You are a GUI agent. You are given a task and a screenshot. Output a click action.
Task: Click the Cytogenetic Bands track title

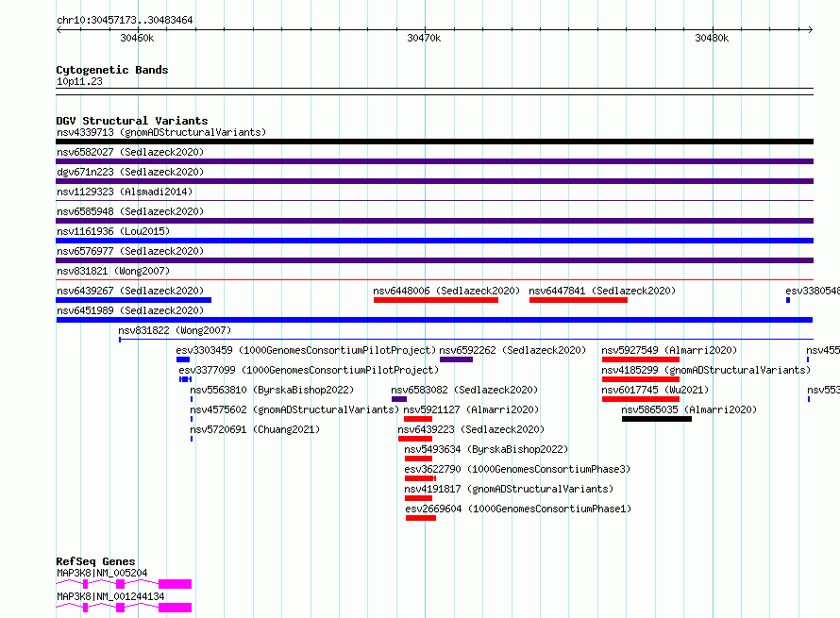click(x=112, y=70)
